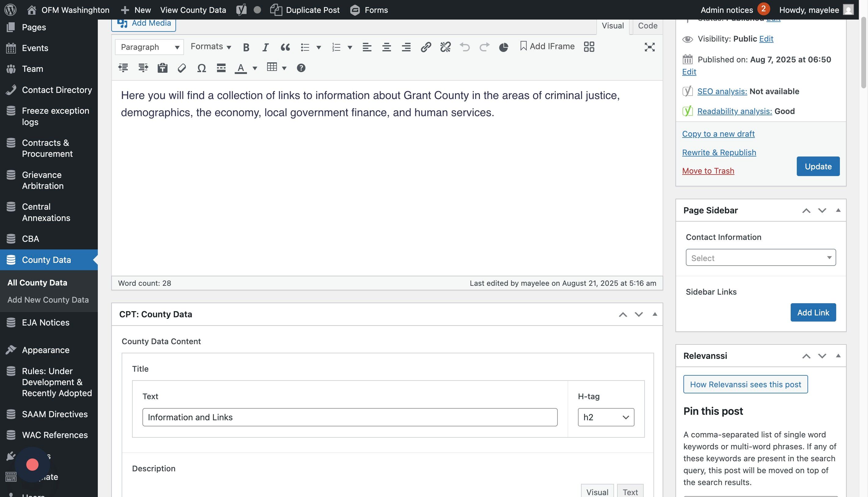The image size is (868, 497).
Task: Open the H-tag h2 dropdown
Action: point(605,417)
